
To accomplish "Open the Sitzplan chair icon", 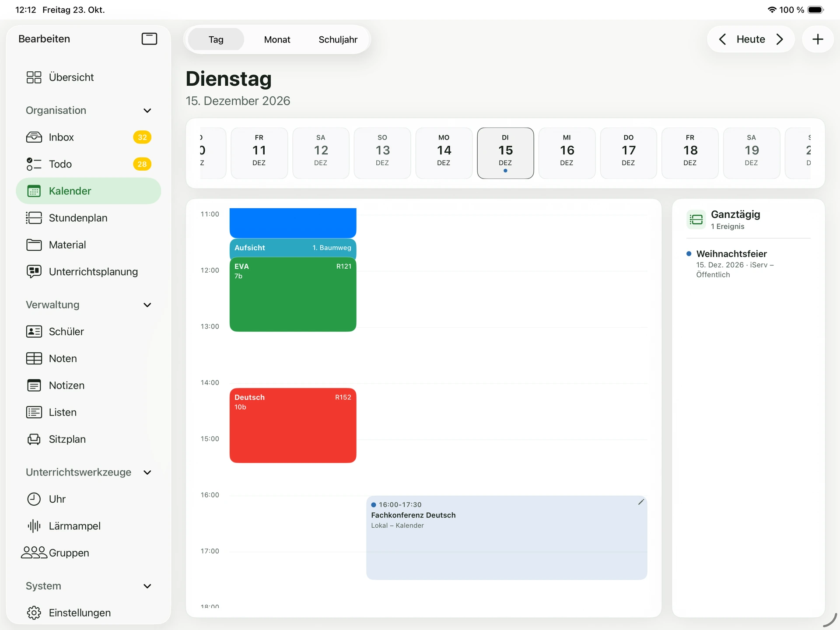I will pyautogui.click(x=34, y=439).
